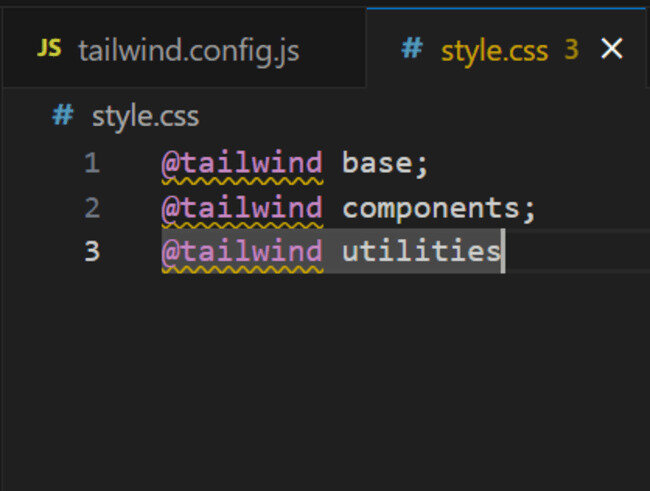Click the CSS hash icon on style.css tab

(x=411, y=49)
